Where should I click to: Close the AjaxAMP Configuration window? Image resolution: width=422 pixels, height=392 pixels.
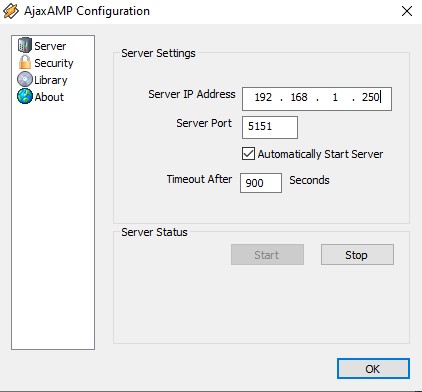(x=407, y=11)
